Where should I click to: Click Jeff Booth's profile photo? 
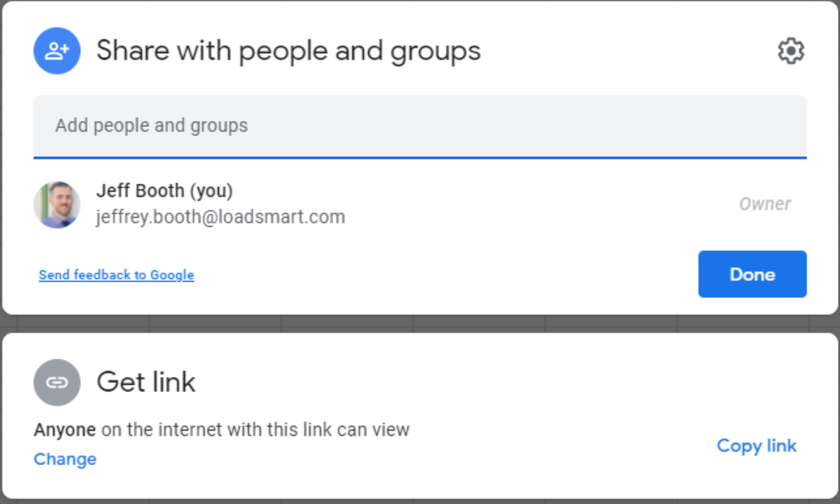[57, 204]
